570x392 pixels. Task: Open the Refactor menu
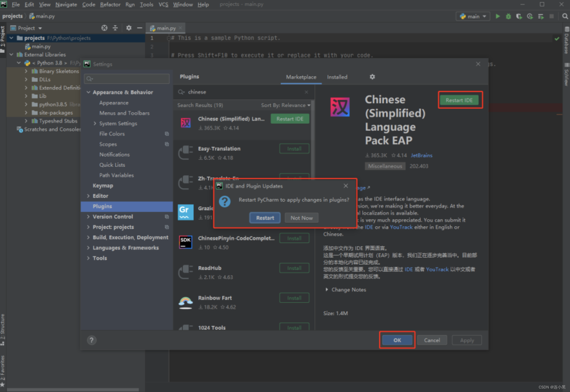coord(110,4)
